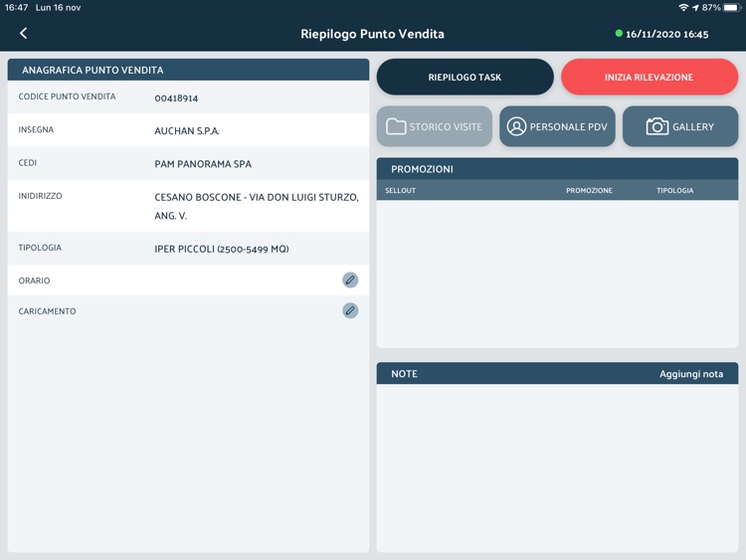Tap the status bar clock 16:47

(x=16, y=8)
